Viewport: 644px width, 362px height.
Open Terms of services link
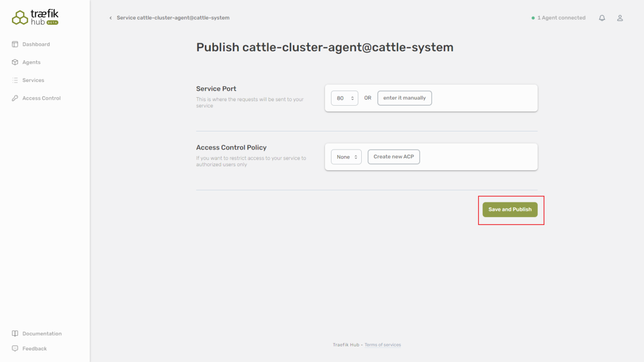pos(383,345)
